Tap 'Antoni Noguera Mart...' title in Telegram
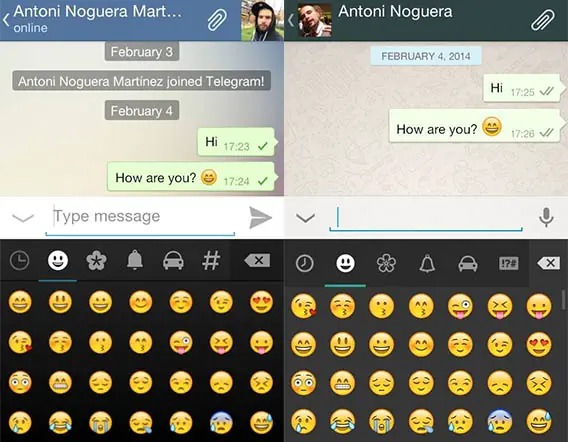This screenshot has height=442, width=568. [x=97, y=11]
